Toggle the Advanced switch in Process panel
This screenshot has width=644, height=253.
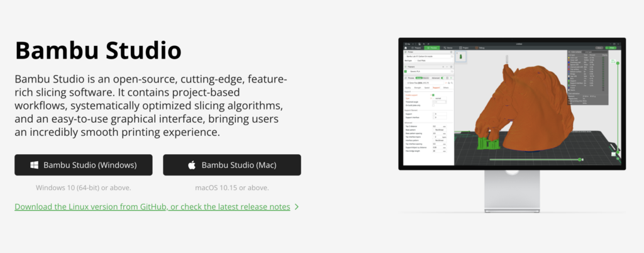[x=443, y=78]
